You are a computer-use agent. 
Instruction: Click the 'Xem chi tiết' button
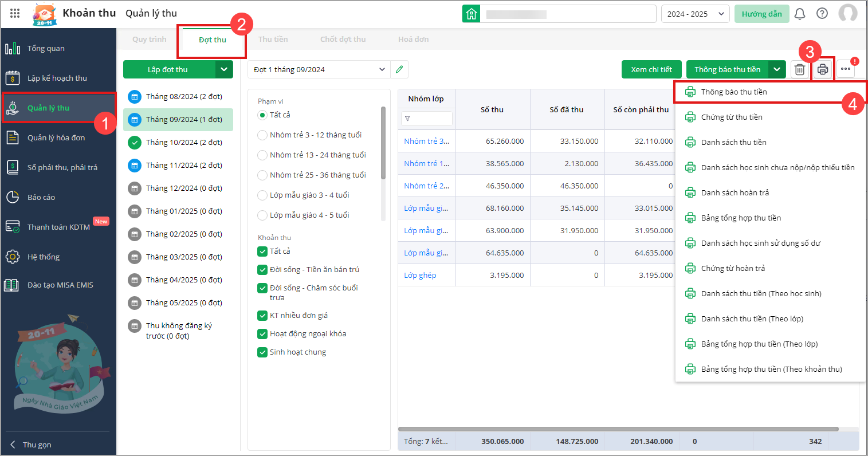(x=651, y=69)
